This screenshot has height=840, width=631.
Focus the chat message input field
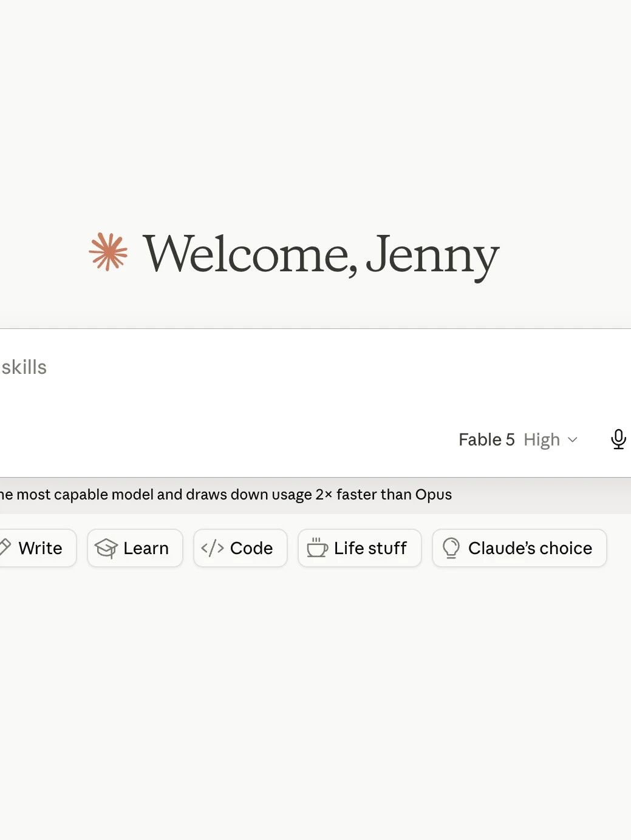click(315, 368)
